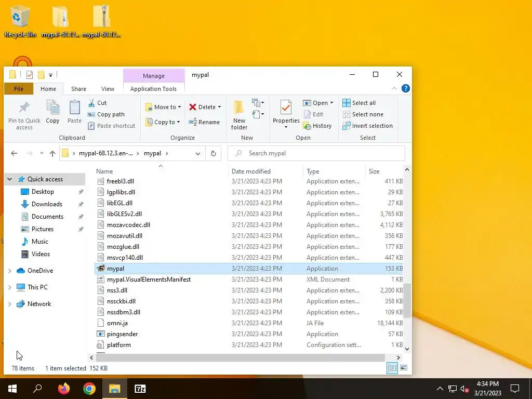Click the taskbar search magnifier
Image resolution: width=532 pixels, height=399 pixels.
(x=37, y=388)
